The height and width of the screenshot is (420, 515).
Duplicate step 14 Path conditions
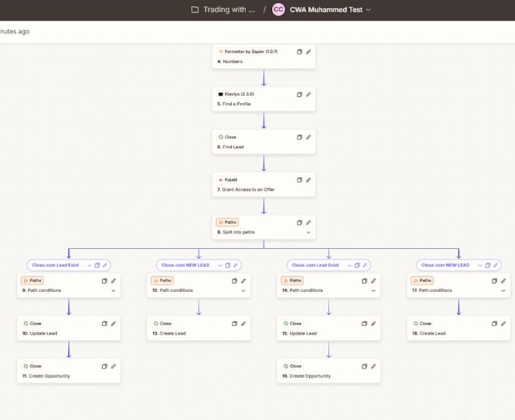pyautogui.click(x=364, y=281)
